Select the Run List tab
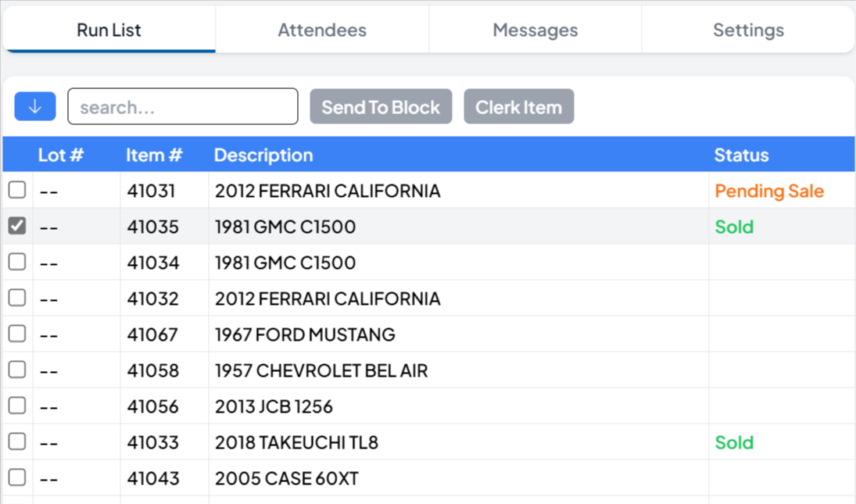This screenshot has width=856, height=504. [109, 30]
